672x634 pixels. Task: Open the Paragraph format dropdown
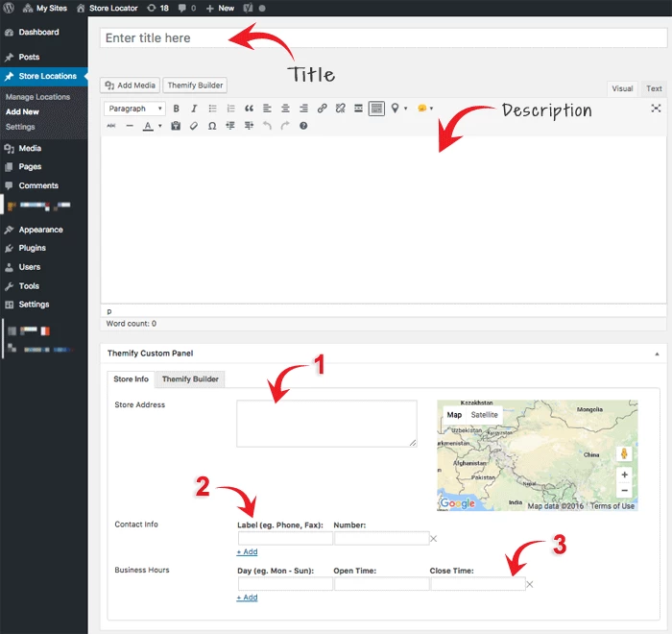[x=134, y=109]
